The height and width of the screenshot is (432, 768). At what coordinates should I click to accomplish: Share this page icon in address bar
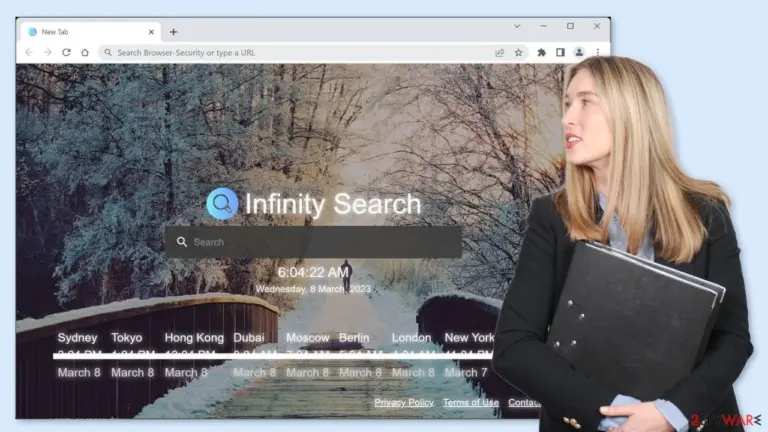(500, 52)
